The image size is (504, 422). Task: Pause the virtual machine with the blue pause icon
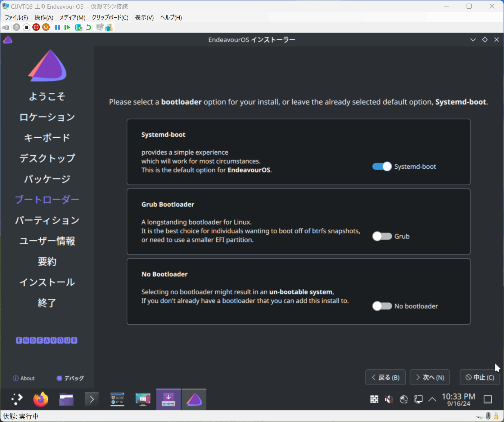click(57, 27)
